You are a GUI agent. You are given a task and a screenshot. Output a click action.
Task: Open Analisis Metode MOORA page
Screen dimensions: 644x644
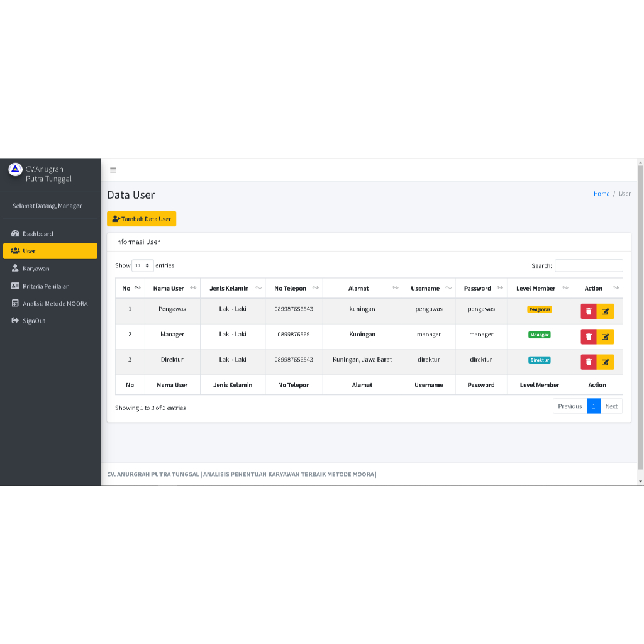click(50, 304)
